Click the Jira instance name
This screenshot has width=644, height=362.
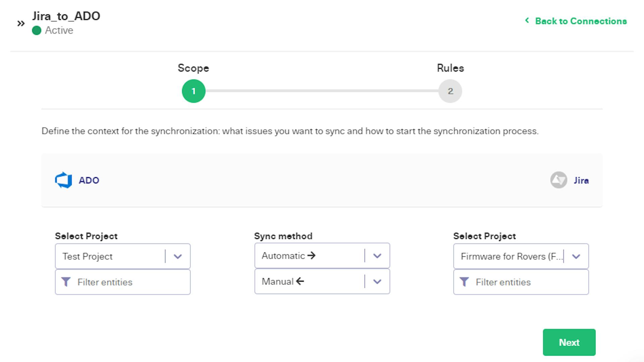point(581,180)
